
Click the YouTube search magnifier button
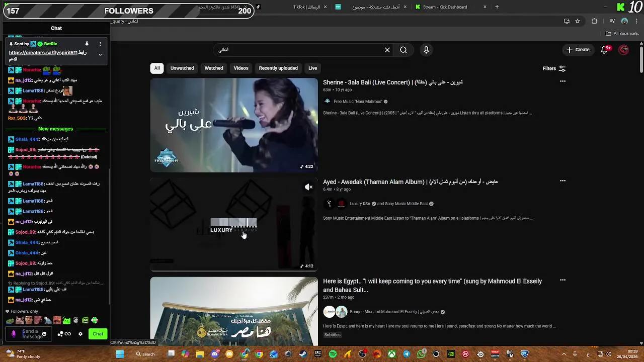(404, 50)
